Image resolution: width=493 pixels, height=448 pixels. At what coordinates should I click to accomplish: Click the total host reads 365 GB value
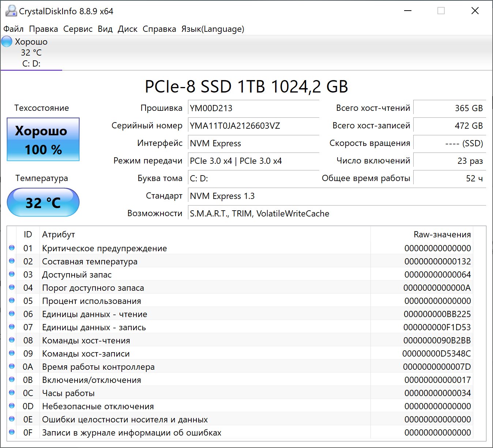tap(449, 108)
